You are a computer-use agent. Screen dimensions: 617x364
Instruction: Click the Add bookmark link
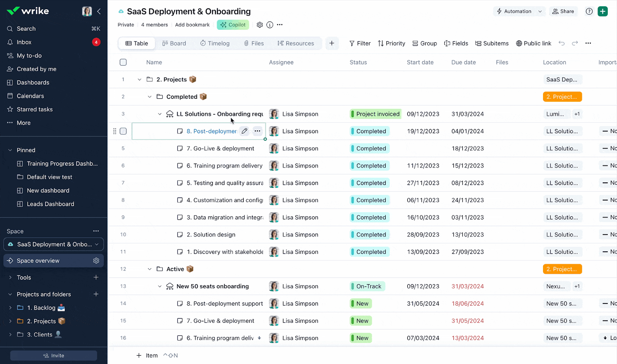(x=192, y=25)
